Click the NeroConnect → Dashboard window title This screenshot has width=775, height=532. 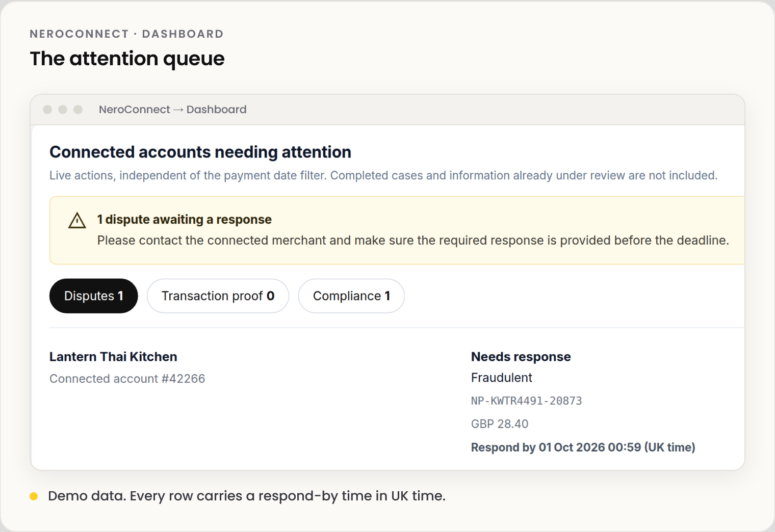[x=173, y=110]
